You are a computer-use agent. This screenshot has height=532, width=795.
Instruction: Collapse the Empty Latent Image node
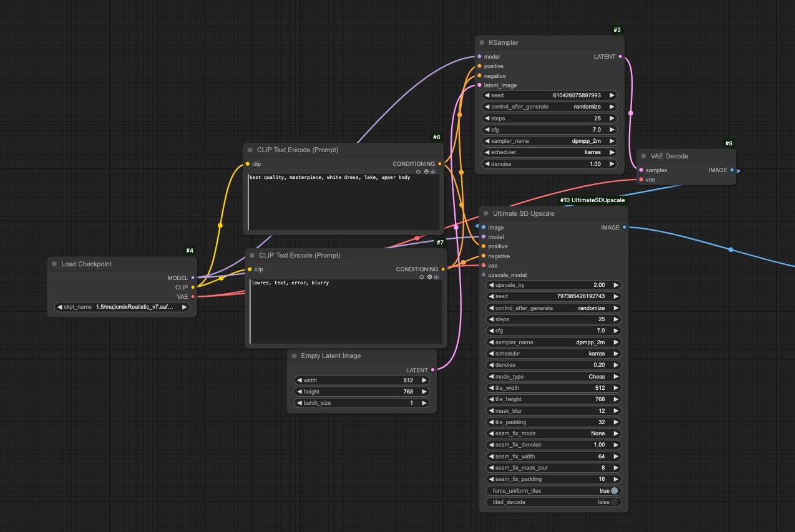click(x=294, y=356)
